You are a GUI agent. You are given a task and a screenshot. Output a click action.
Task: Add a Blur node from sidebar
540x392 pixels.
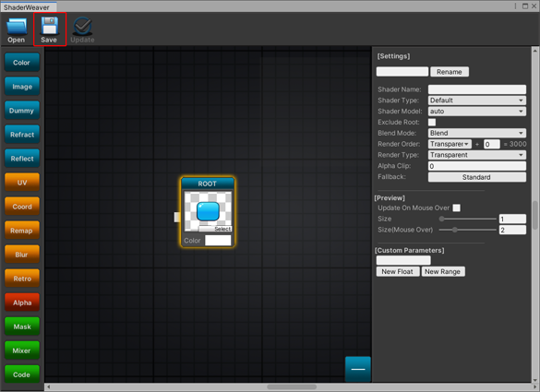pos(22,255)
